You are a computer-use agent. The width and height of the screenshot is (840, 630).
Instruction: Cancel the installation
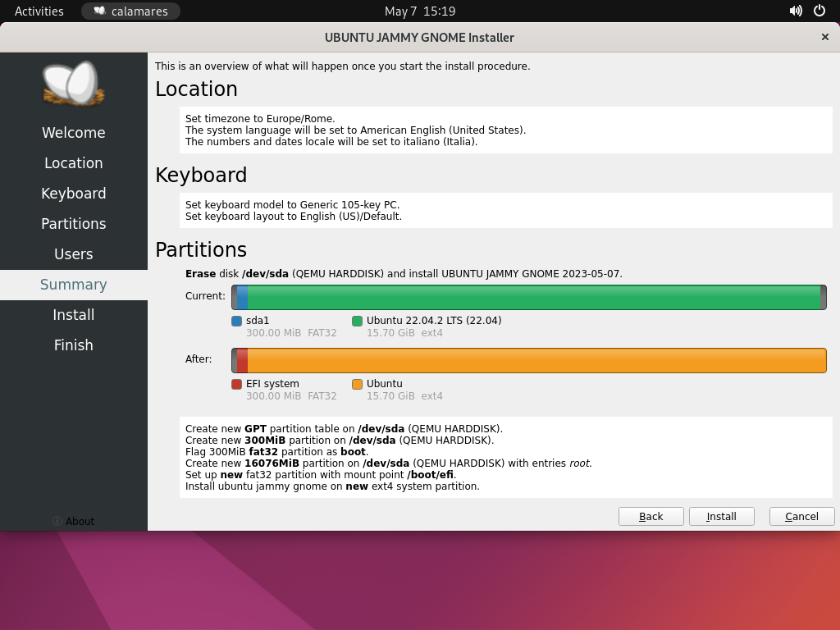[801, 516]
